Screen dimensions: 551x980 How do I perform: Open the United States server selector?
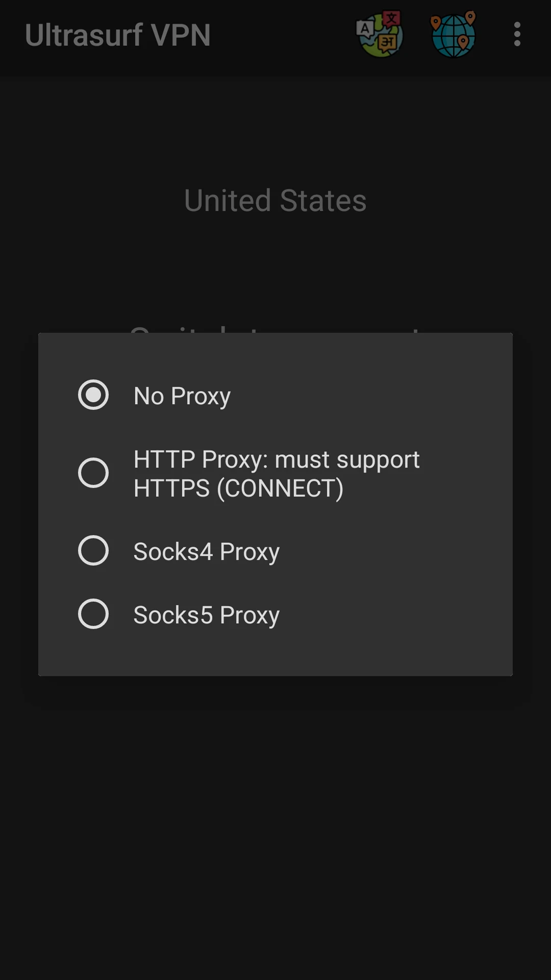(275, 200)
